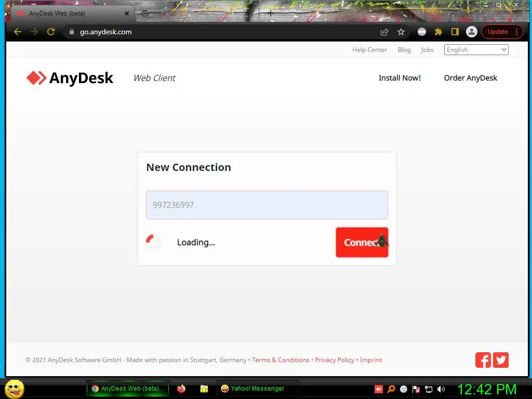The width and height of the screenshot is (532, 399).
Task: Open Firefox from the taskbar
Action: (181, 389)
